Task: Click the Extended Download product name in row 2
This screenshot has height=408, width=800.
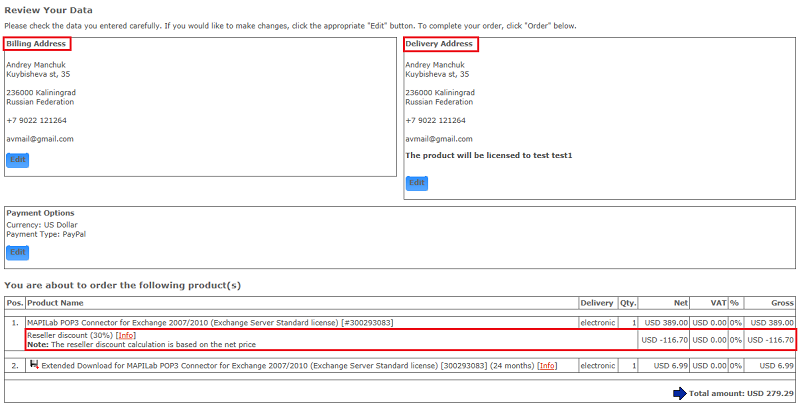Action: tap(288, 366)
